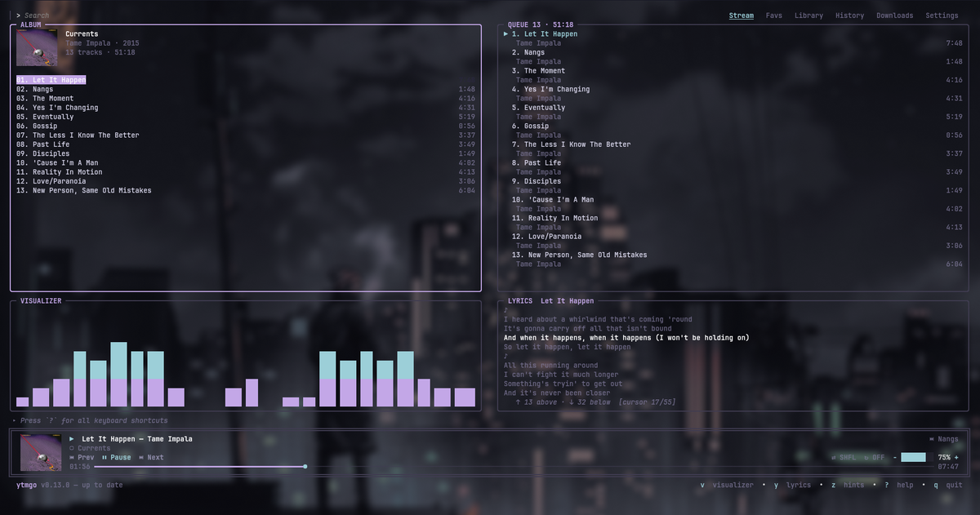Select 11. Reality In Motion in Album panel
Screen dimensions: 980x515
[245, 172]
